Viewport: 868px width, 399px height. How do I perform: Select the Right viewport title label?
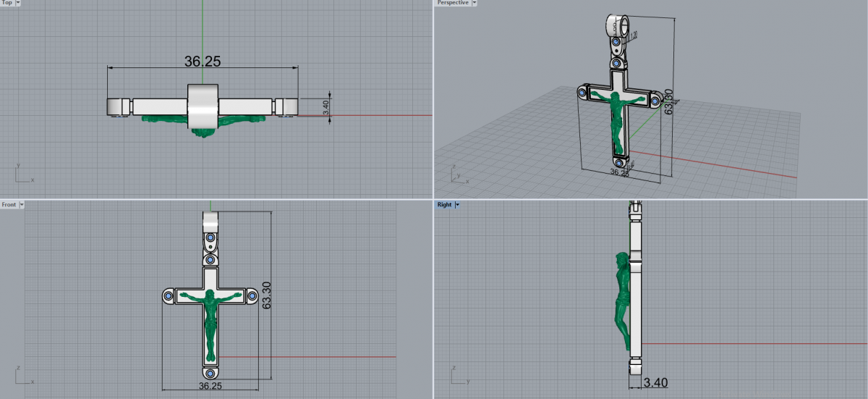[x=444, y=205]
